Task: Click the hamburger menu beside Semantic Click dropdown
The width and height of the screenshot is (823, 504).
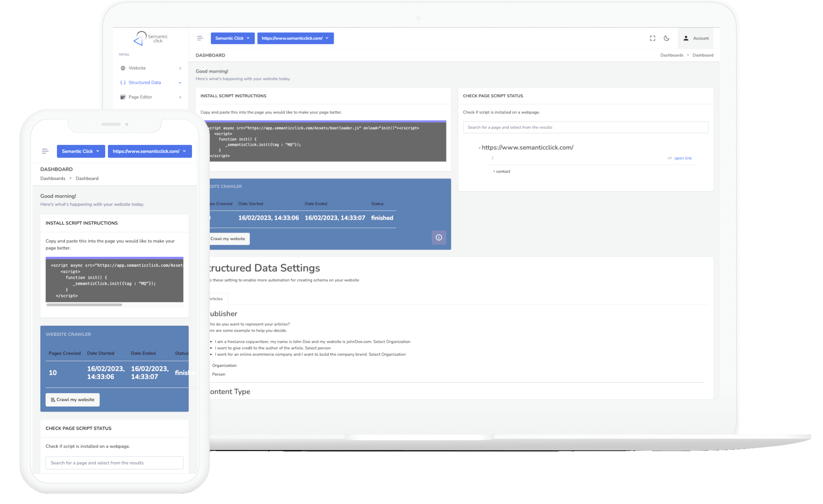Action: click(x=200, y=38)
